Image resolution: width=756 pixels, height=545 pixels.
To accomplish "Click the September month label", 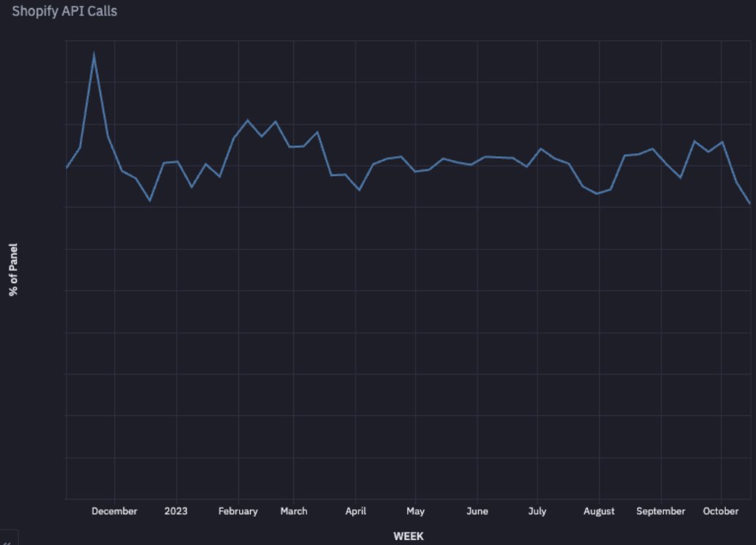I will pos(661,511).
